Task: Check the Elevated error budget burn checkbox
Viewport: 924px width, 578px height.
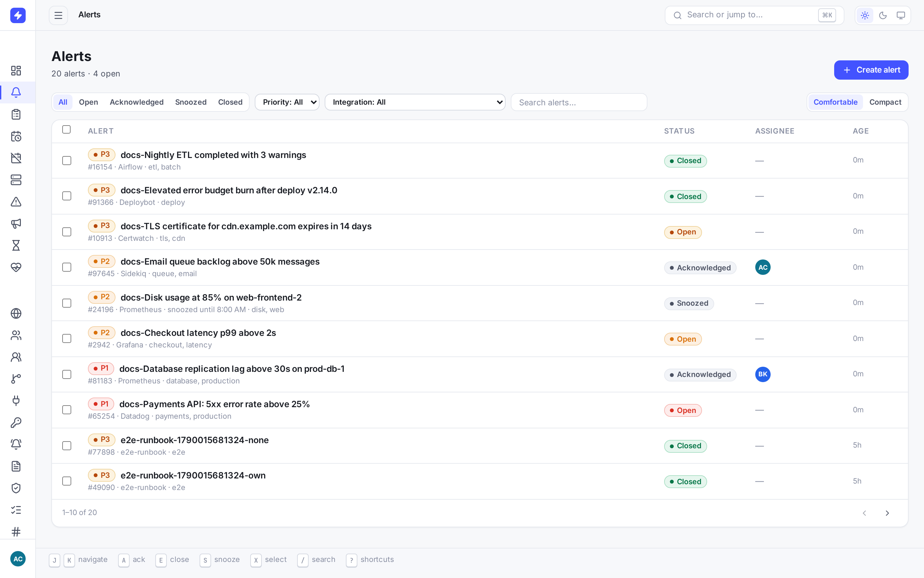Action: [67, 196]
